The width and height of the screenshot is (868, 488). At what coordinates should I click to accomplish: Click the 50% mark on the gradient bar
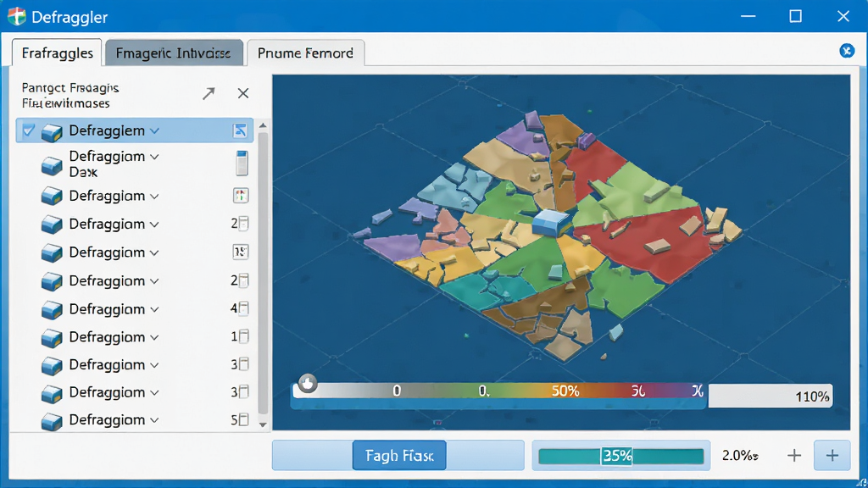565,391
